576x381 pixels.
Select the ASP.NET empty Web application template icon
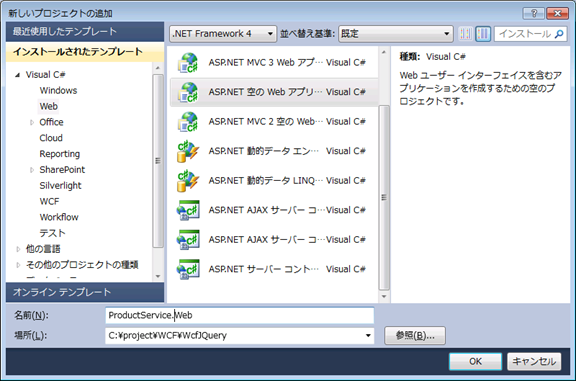(188, 92)
